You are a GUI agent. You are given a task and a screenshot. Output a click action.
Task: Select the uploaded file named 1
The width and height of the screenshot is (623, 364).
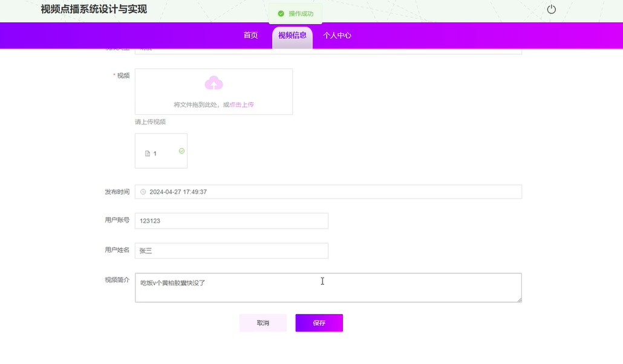[x=161, y=151]
